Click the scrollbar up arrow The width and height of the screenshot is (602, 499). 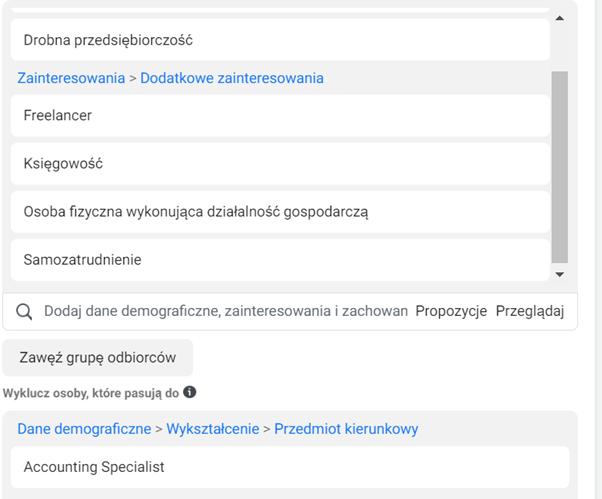click(560, 18)
